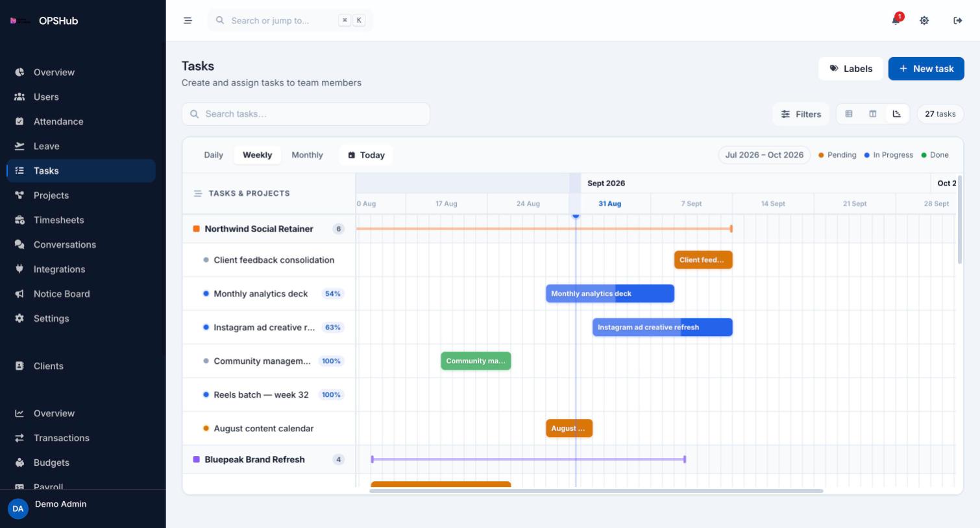
Task: Go to Leave in the sidebar
Action: coord(82,146)
